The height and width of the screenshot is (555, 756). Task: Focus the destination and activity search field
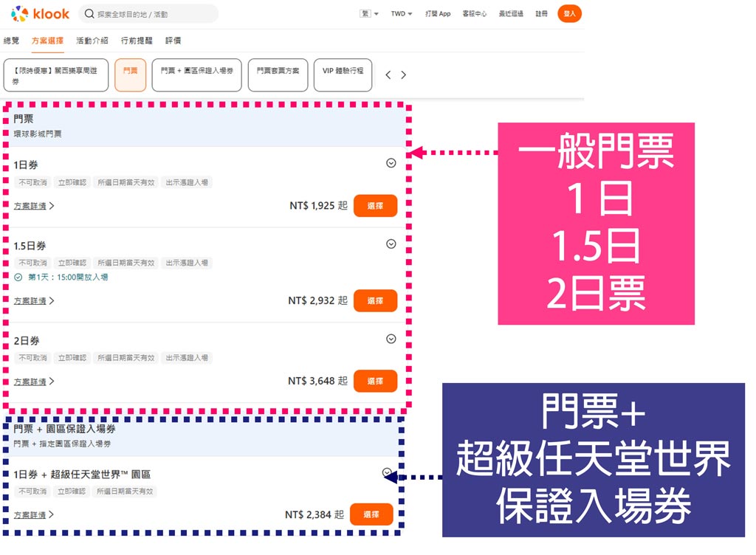(148, 14)
